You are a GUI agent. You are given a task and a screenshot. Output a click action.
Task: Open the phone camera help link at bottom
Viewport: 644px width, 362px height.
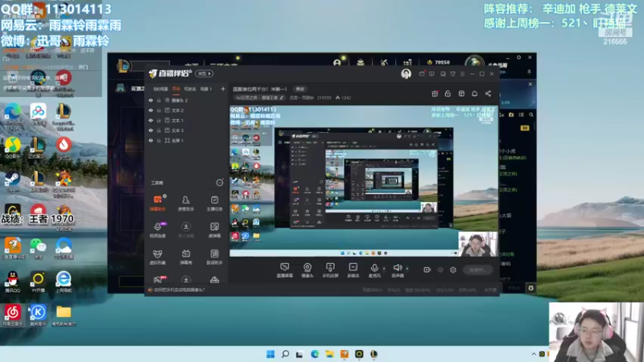(x=179, y=290)
